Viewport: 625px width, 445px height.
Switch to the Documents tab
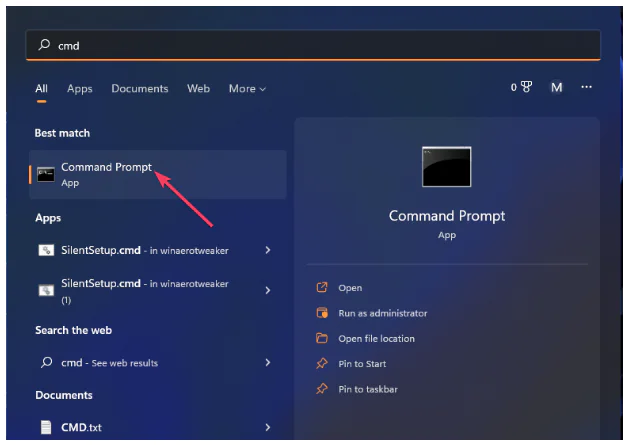[140, 89]
